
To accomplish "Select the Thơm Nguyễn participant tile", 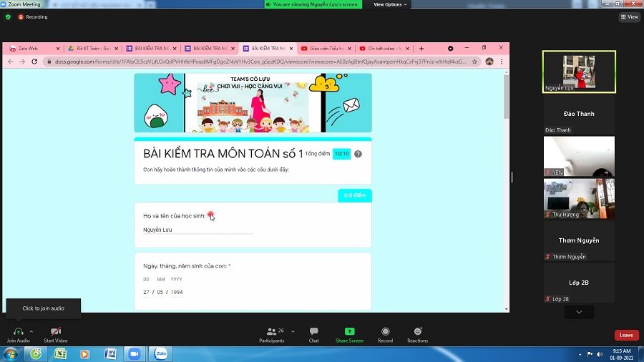I will [579, 243].
